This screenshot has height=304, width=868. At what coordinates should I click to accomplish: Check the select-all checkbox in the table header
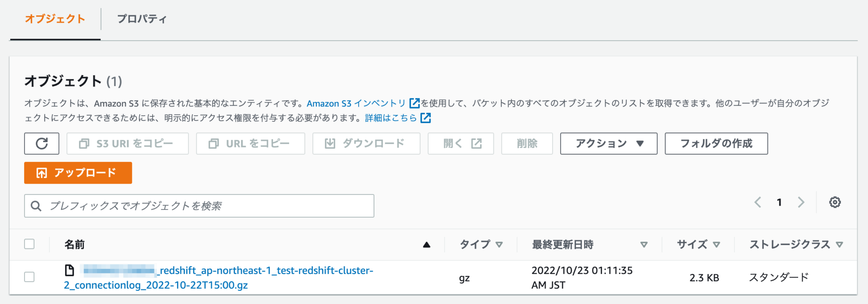click(30, 244)
